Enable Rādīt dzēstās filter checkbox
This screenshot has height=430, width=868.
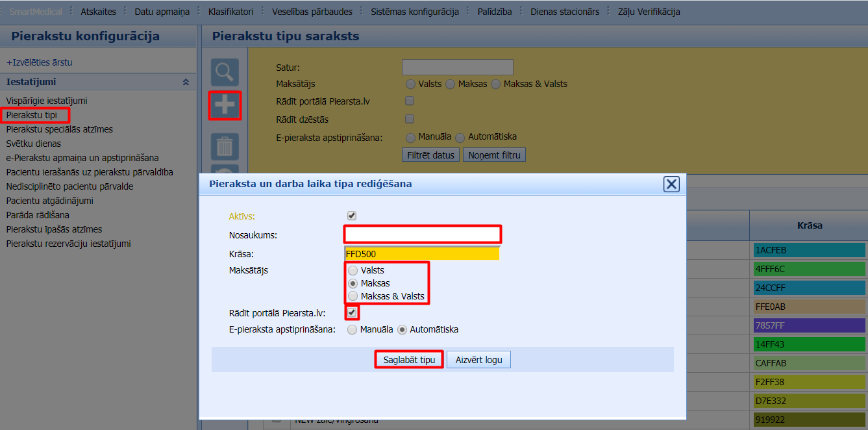[x=410, y=119]
